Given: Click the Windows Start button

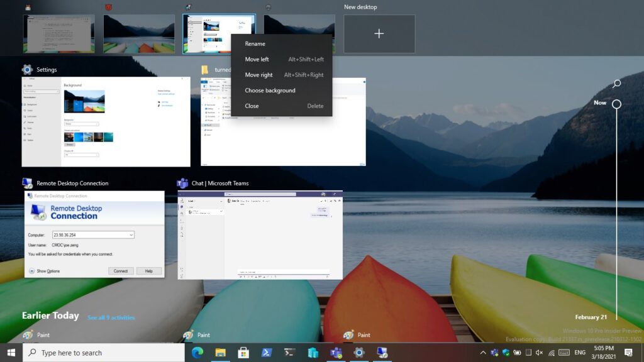Looking at the screenshot, I should coord(11,353).
